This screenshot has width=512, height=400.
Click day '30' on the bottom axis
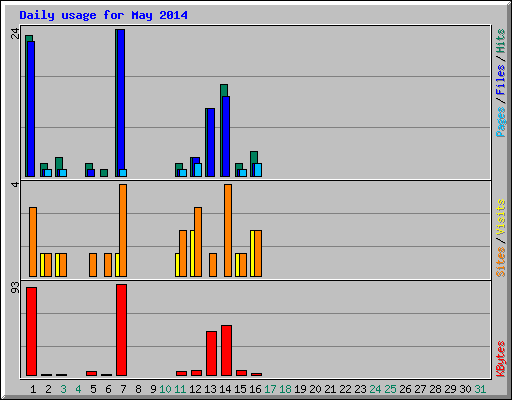point(465,389)
